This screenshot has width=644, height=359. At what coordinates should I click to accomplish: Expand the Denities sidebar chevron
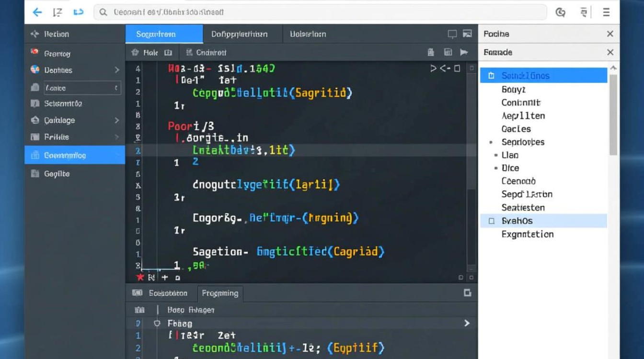tap(116, 70)
